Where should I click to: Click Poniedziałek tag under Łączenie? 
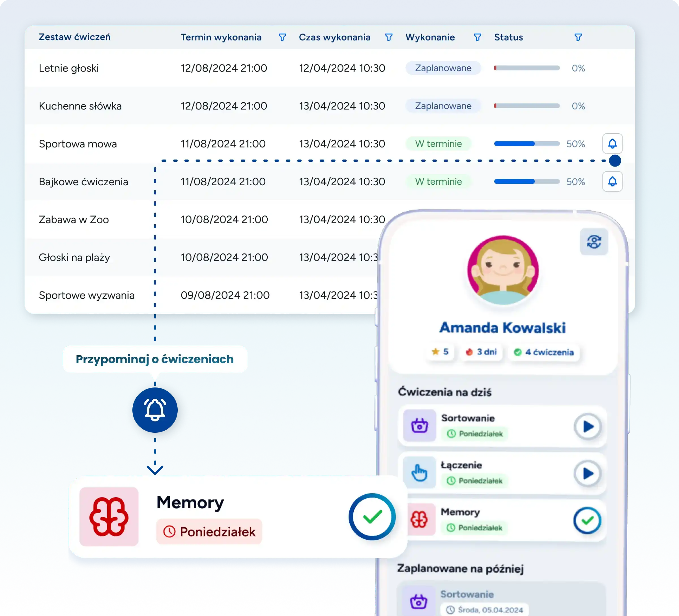(474, 481)
